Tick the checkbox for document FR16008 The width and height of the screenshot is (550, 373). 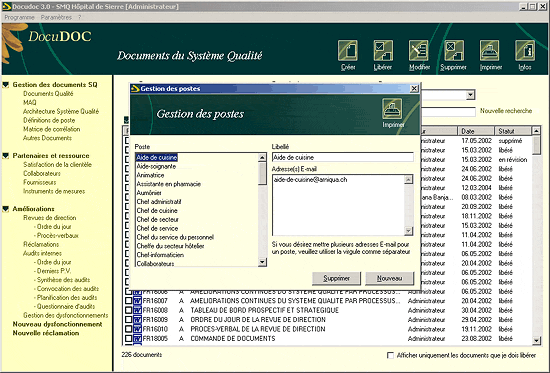click(128, 310)
